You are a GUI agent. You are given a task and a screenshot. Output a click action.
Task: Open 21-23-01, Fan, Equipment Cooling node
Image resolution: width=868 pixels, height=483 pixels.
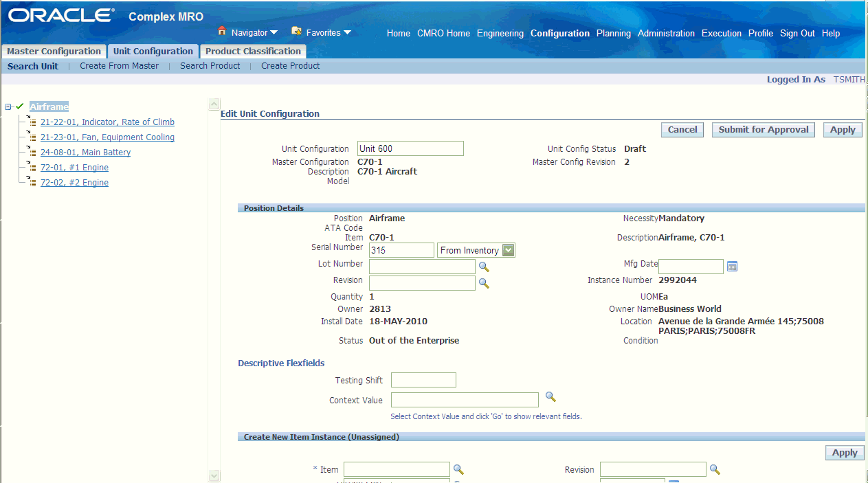[107, 137]
